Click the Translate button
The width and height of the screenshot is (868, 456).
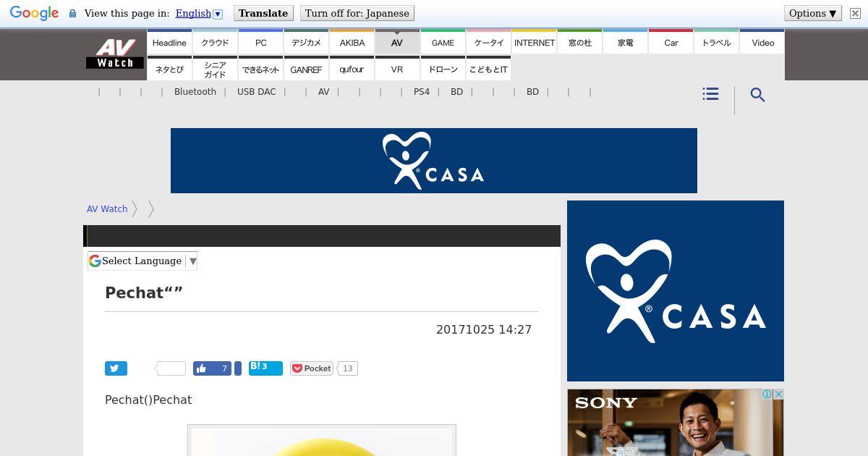coord(263,13)
